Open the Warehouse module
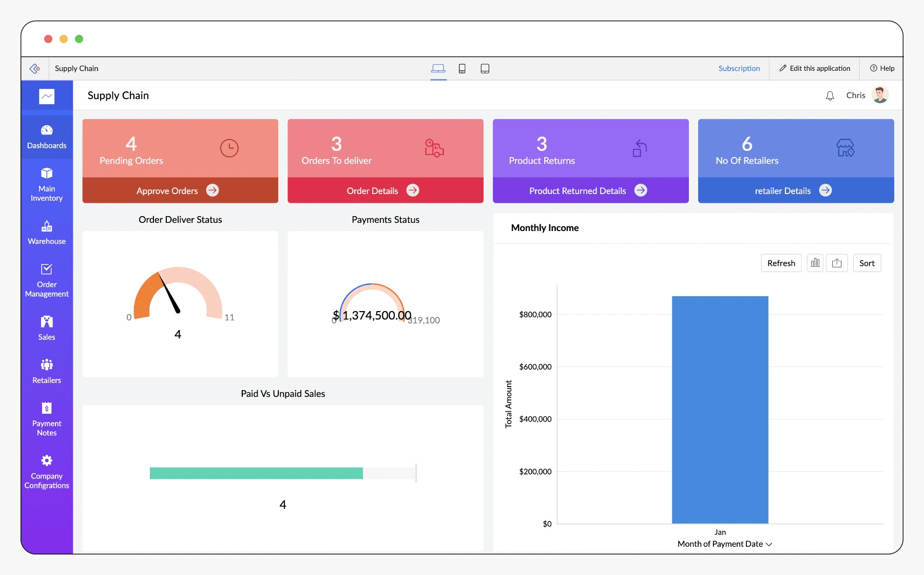The width and height of the screenshot is (924, 575). pyautogui.click(x=47, y=233)
